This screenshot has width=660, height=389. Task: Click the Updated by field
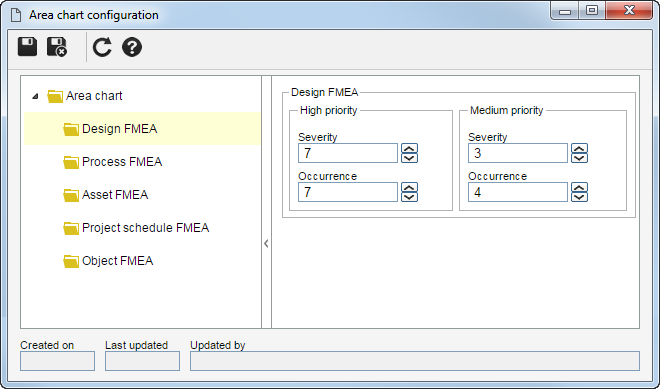pyautogui.click(x=415, y=361)
